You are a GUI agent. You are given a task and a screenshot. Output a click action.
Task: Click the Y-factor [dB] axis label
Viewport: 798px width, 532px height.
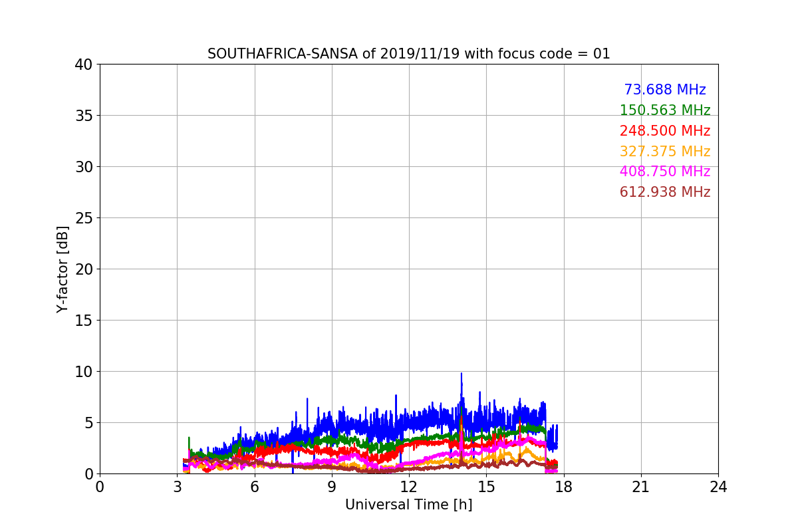[x=63, y=269]
